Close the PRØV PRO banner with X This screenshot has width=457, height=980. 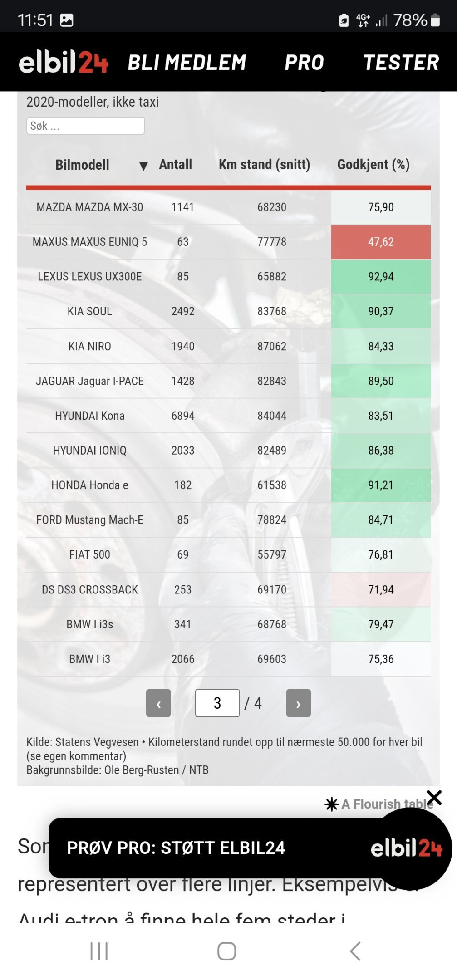coord(434,797)
